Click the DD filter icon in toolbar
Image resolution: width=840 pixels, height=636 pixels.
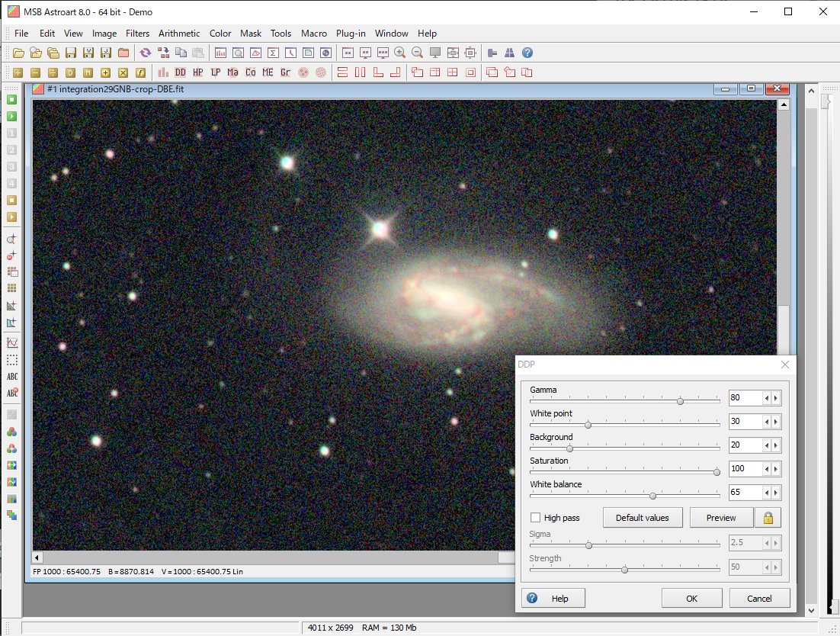tap(180, 72)
